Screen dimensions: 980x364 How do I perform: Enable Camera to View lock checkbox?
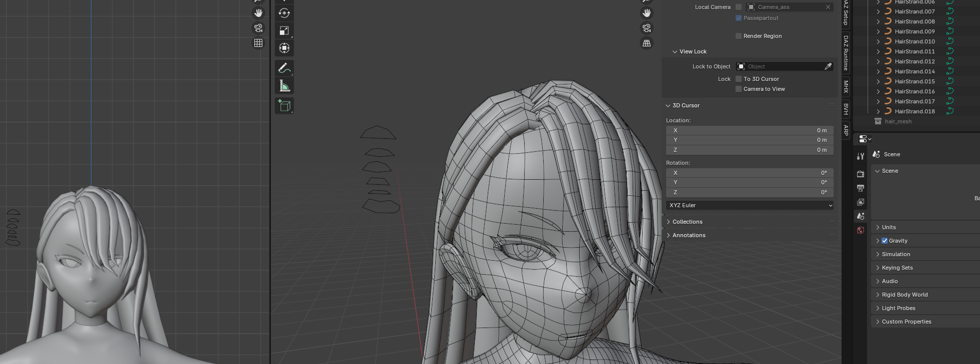(739, 89)
